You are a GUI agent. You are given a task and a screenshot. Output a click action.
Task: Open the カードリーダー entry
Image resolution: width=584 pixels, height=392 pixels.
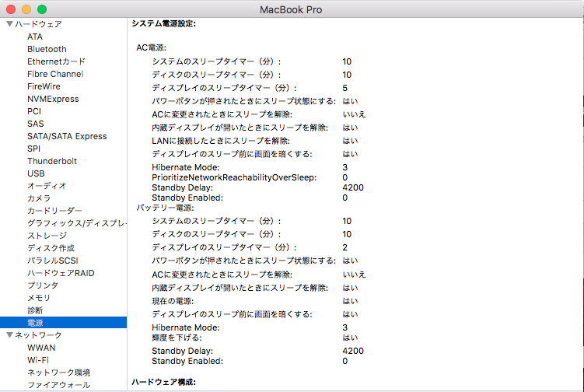click(54, 211)
